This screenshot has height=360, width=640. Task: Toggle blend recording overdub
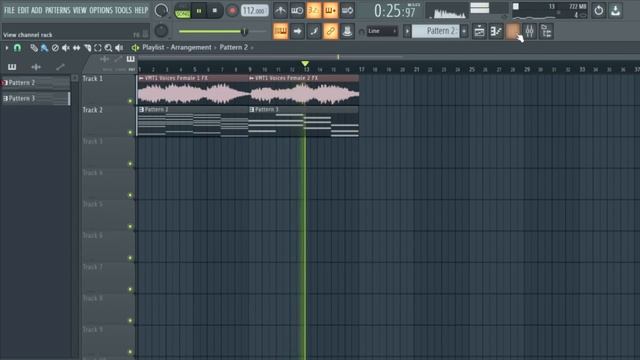(x=330, y=11)
